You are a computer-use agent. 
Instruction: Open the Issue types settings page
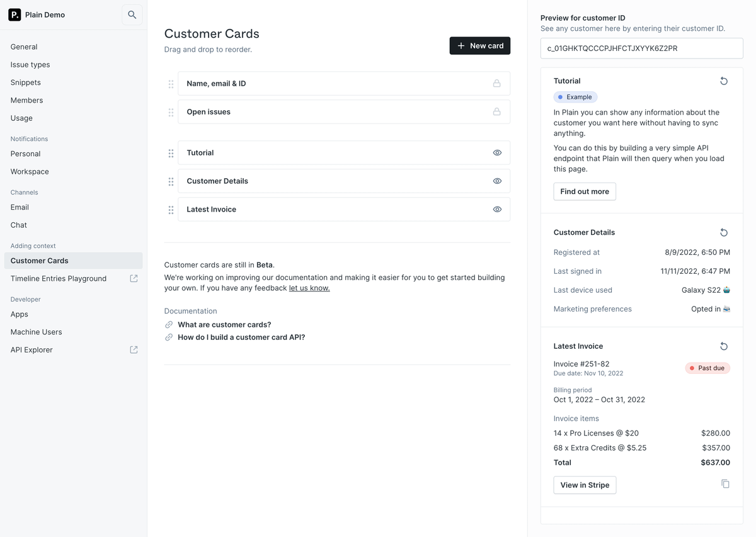pyautogui.click(x=30, y=65)
